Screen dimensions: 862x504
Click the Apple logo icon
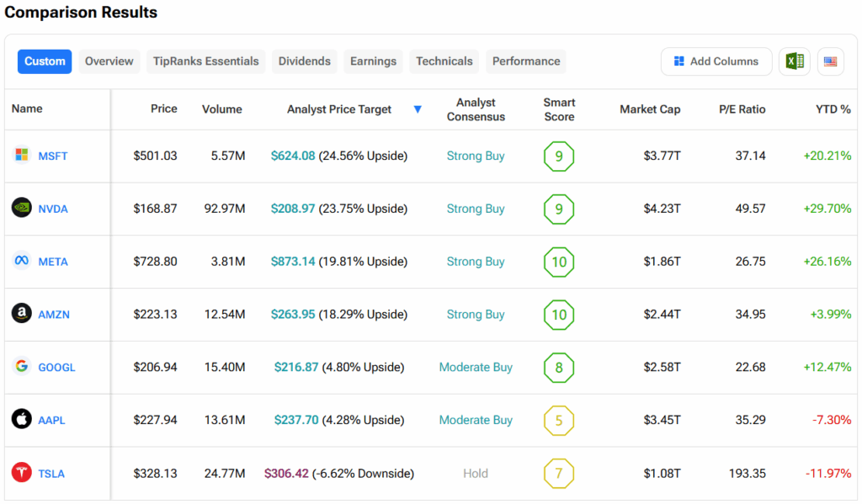pyautogui.click(x=22, y=419)
